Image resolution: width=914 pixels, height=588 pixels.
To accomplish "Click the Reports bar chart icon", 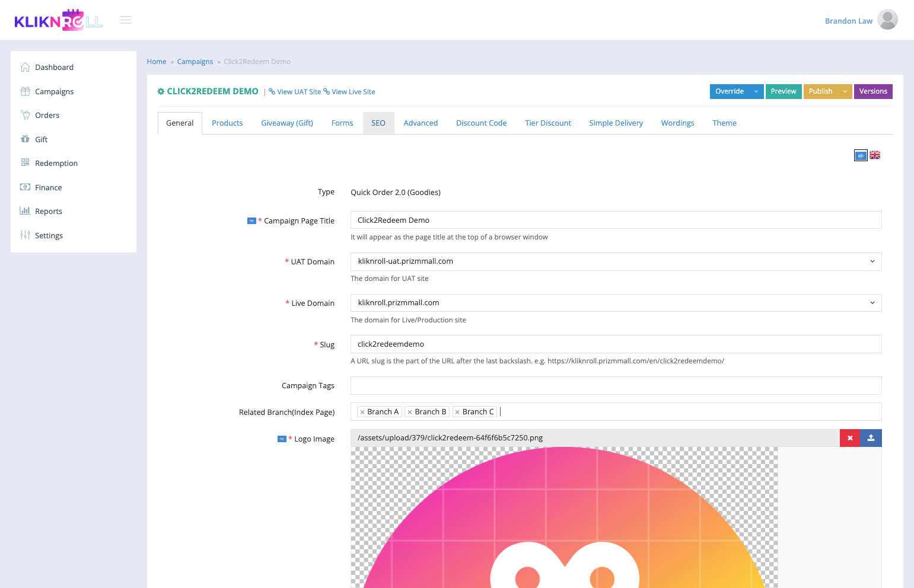I will click(25, 211).
